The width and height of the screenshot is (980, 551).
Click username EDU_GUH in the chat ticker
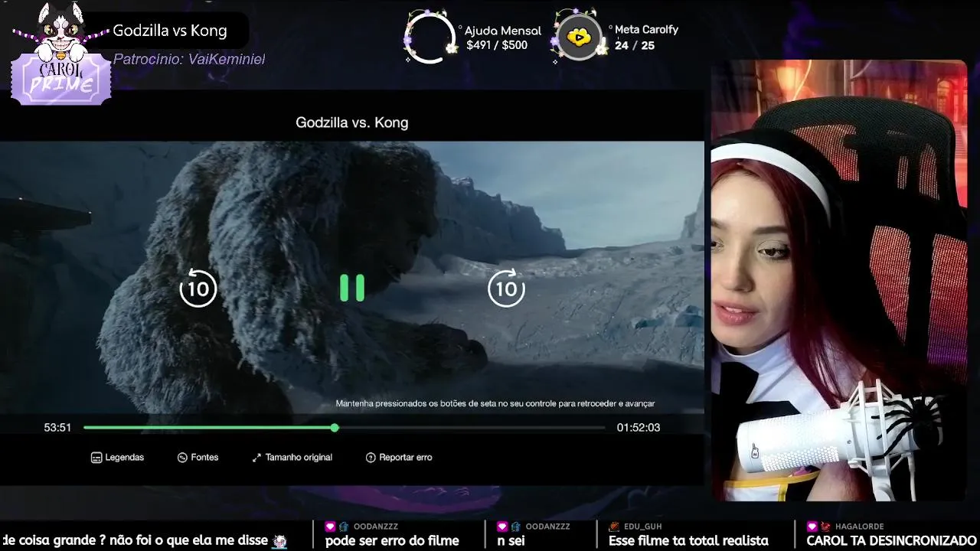[x=642, y=527]
